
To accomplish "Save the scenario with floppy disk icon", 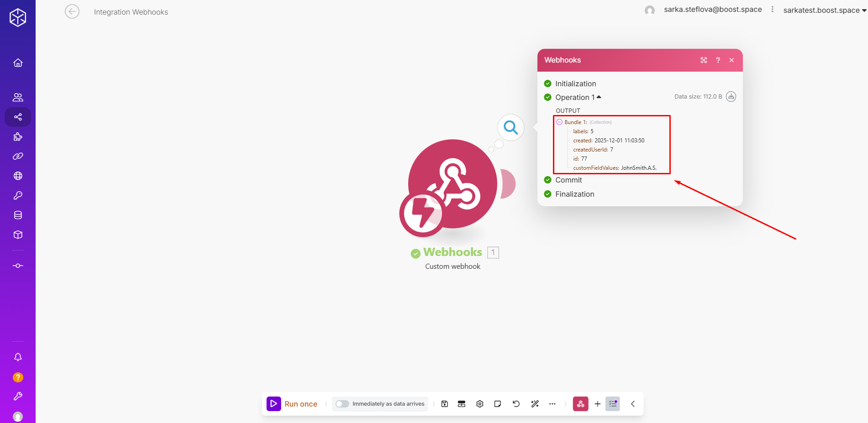I will click(445, 404).
